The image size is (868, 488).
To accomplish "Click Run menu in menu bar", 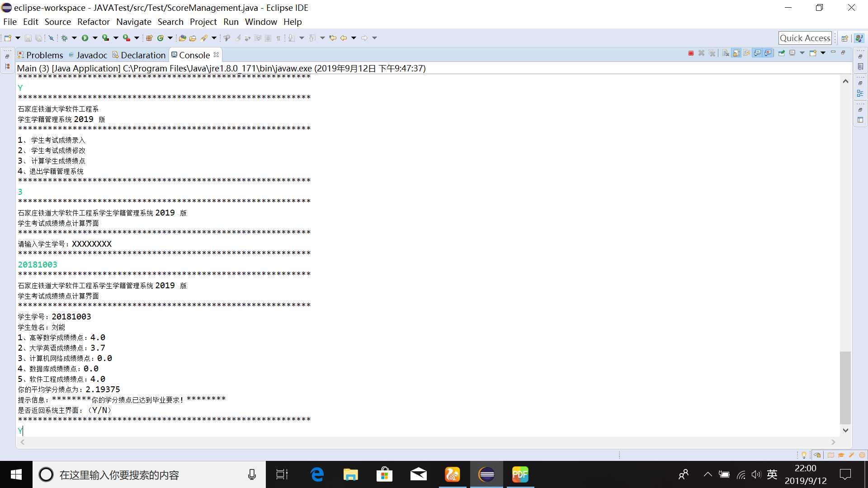I will coord(230,21).
